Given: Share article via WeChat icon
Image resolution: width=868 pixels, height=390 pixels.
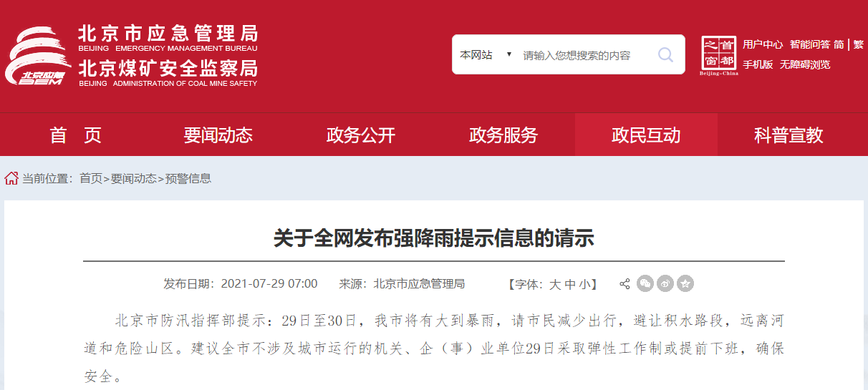Looking at the screenshot, I should pyautogui.click(x=645, y=284).
